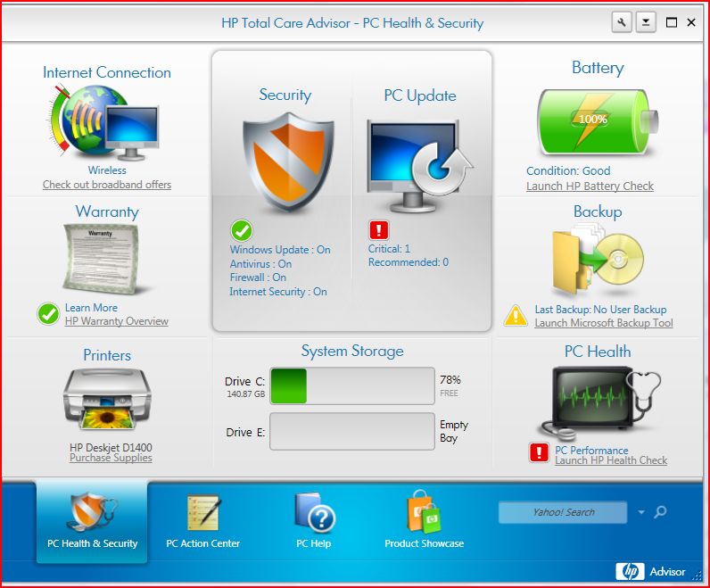Screen dimensions: 710x588
Task: Click the 78% FREE value for Drive C
Action: pos(450,386)
